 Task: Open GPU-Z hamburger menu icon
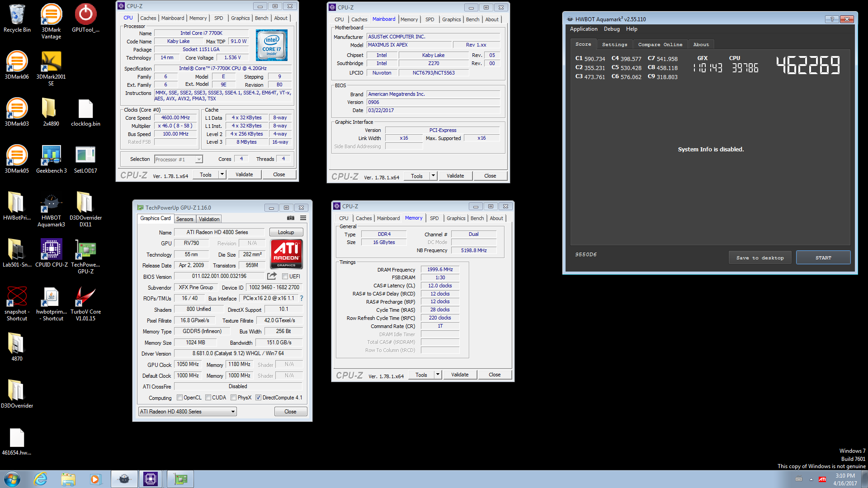(303, 218)
